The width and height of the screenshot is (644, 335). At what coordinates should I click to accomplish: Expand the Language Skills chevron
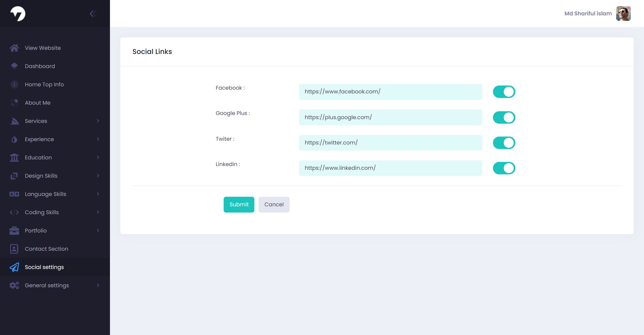point(98,194)
